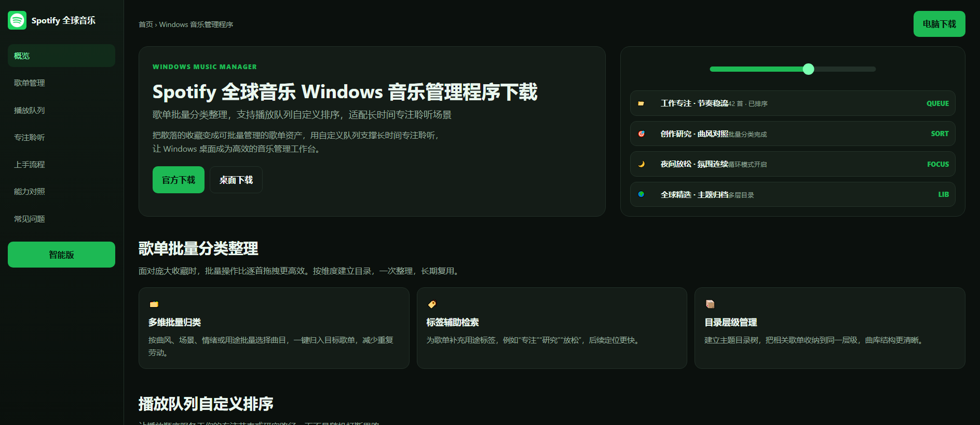Image resolution: width=980 pixels, height=425 pixels.
Task: Click the QUEUE label in 工作专注 row
Action: pos(937,103)
